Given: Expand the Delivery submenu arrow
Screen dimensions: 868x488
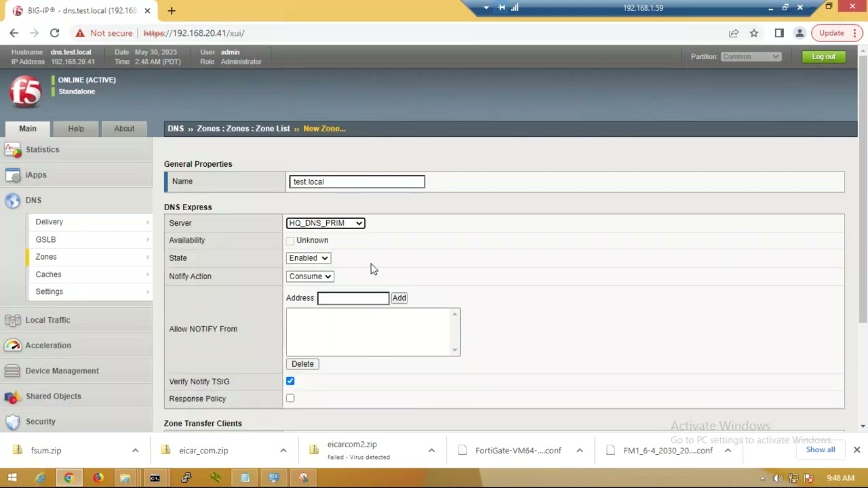Looking at the screenshot, I should coord(147,222).
